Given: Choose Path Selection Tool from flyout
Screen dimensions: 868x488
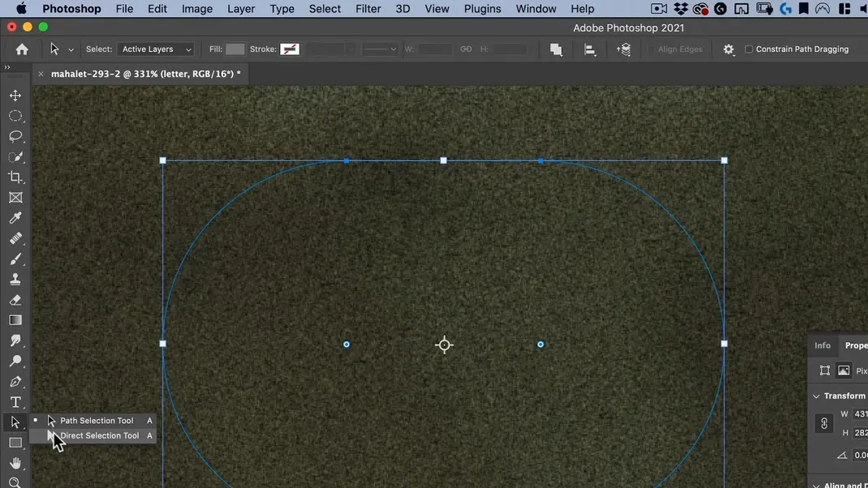Looking at the screenshot, I should point(93,421).
